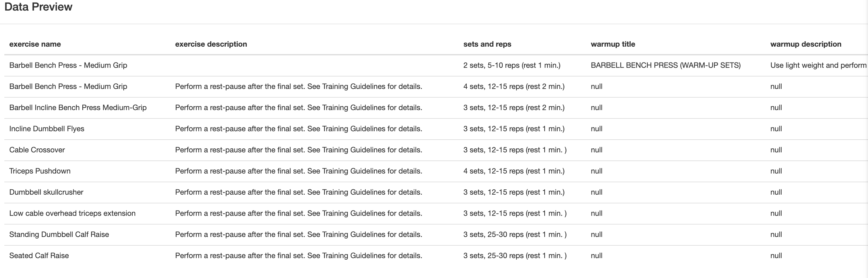Select '4 sets, 12-15 reps (rest 2 min.)' cell
Screen dimensions: 868x278
click(x=514, y=86)
